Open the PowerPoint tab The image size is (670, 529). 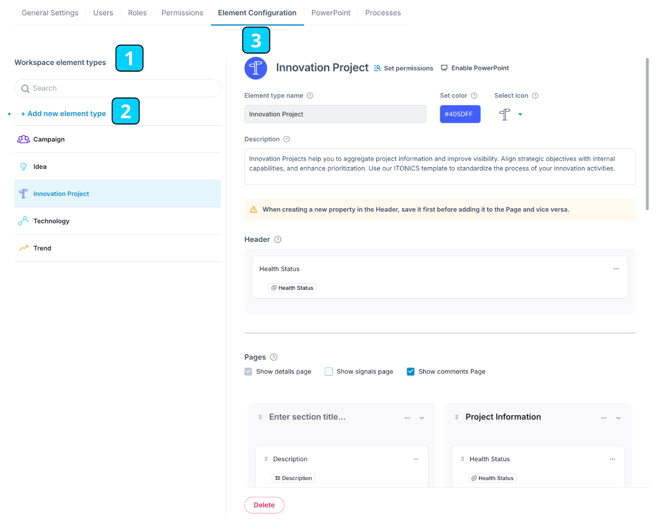pyautogui.click(x=331, y=13)
